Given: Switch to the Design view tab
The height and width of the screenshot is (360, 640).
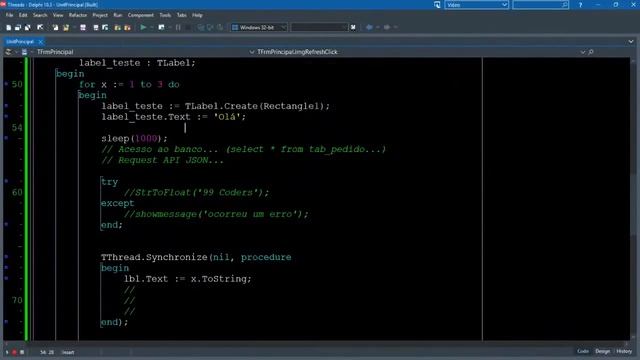Looking at the screenshot, I should [x=602, y=351].
